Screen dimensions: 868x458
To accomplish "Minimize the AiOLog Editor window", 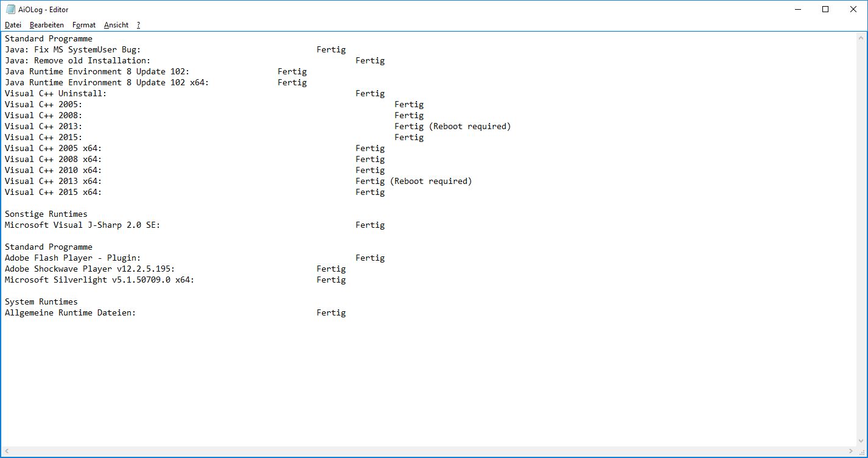I will [x=797, y=9].
